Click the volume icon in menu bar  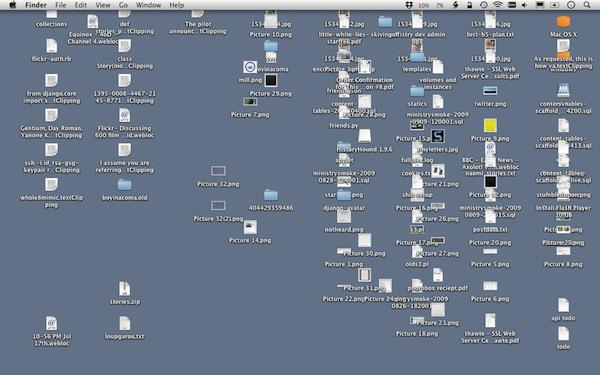tap(524, 5)
